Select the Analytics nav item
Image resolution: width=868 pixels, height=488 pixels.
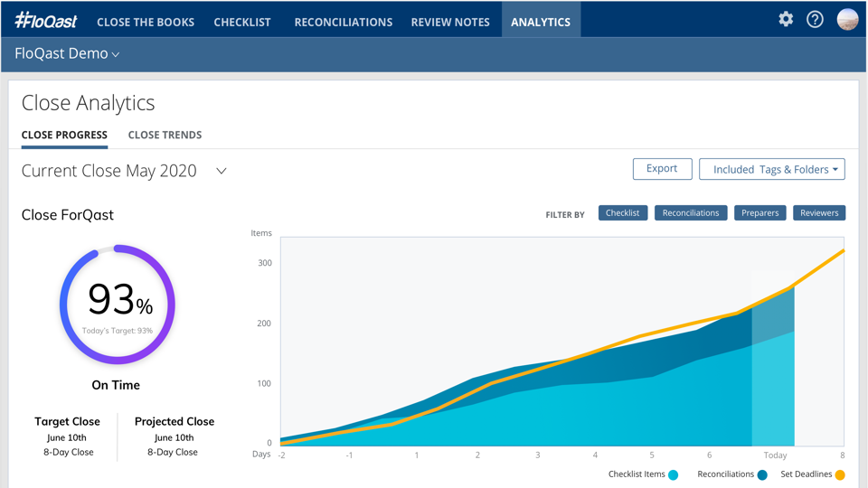pos(541,21)
